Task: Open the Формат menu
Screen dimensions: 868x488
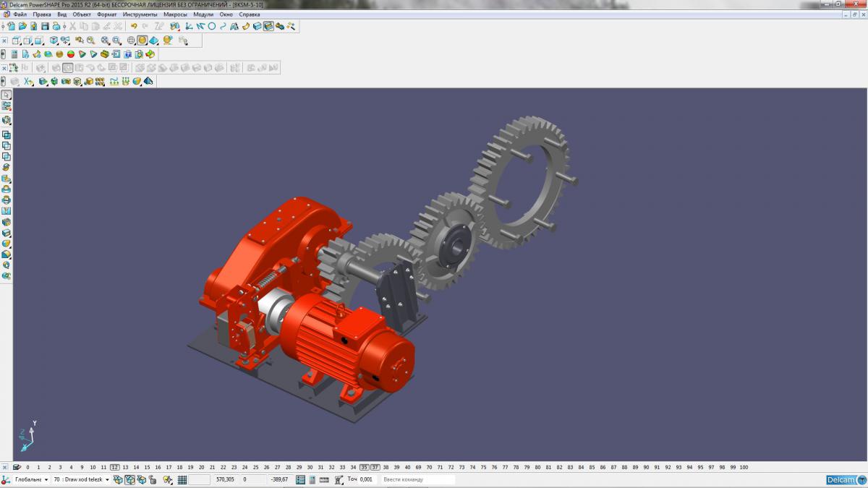Action: (x=107, y=14)
